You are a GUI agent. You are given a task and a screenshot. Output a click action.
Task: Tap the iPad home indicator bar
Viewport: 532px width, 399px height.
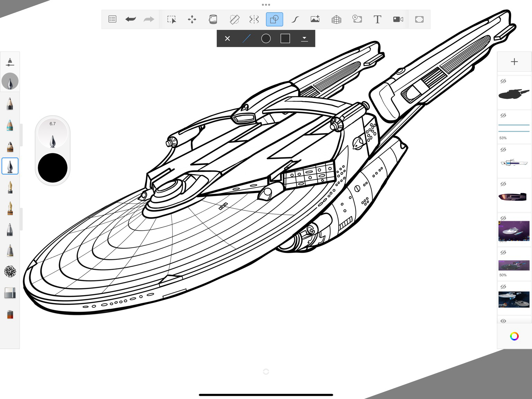[266, 395]
